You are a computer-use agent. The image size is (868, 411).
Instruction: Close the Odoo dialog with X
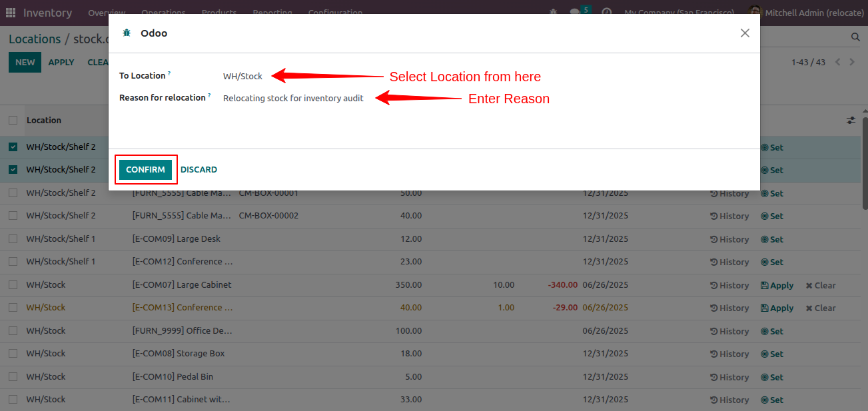[745, 33]
